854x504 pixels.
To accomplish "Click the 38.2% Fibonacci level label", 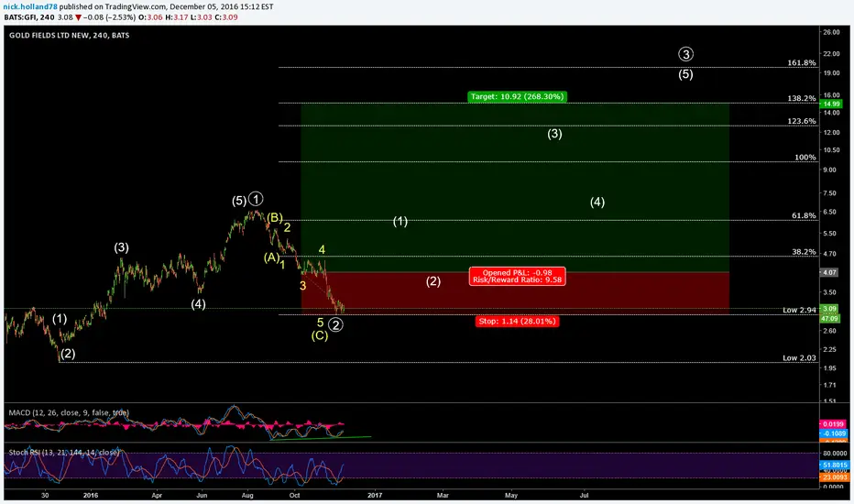I will click(804, 252).
